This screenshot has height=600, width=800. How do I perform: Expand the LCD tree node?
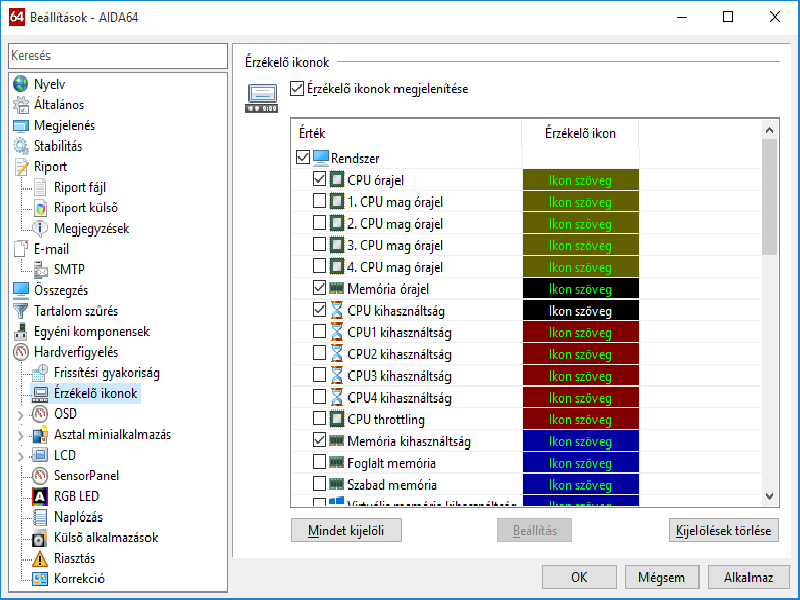20,456
